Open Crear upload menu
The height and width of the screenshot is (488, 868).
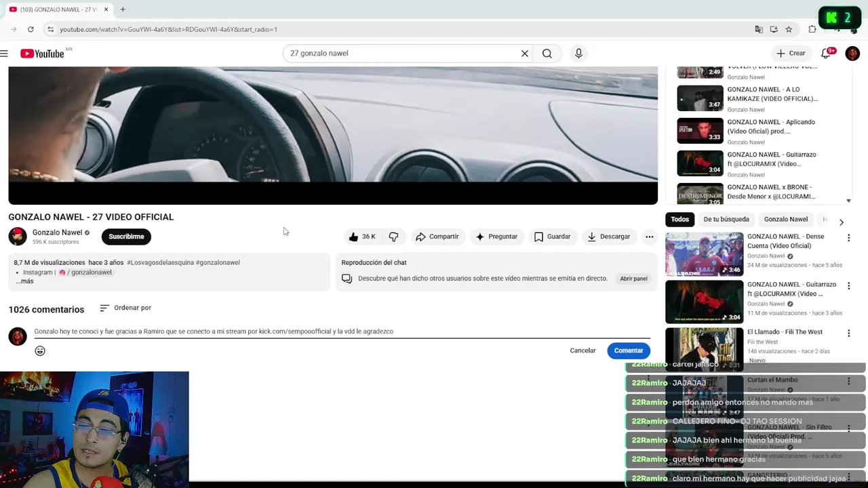[x=791, y=54]
